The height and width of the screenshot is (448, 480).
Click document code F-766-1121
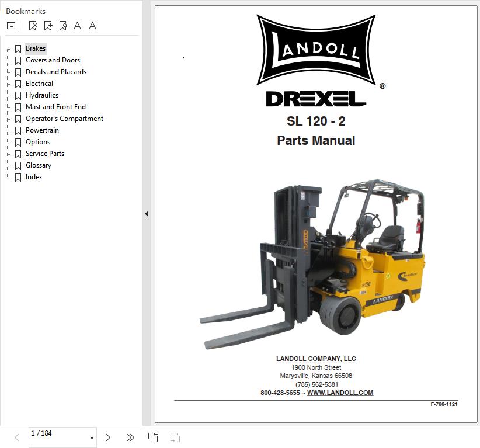click(444, 404)
